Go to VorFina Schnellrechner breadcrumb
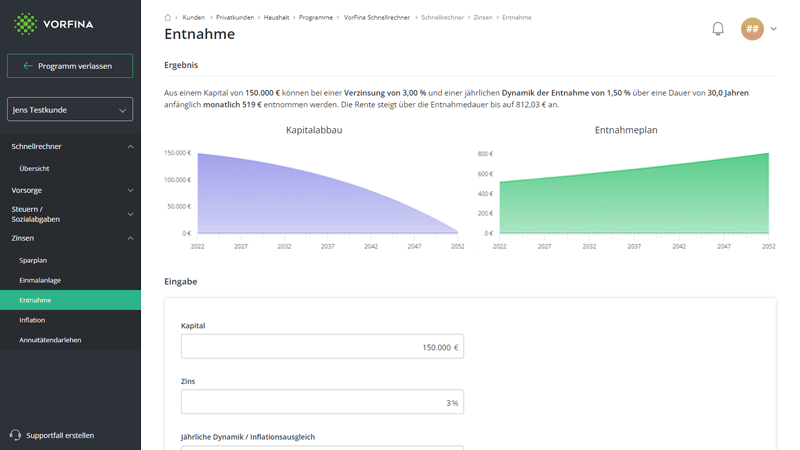800x450 pixels. coord(377,17)
